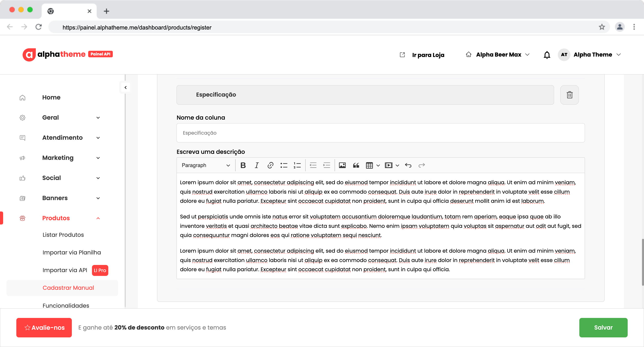Open the Paragraph style dropdown
The width and height of the screenshot is (644, 347).
point(205,165)
